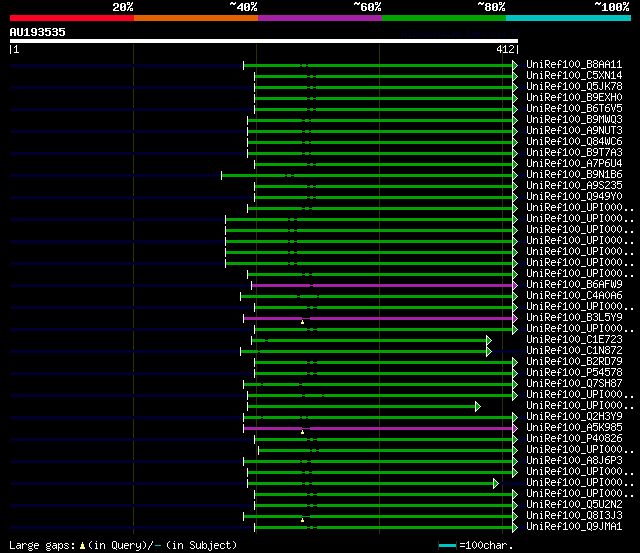Select the UniRef100_P40826 label
Image resolution: width=640 pixels, height=553 pixels.
point(574,439)
